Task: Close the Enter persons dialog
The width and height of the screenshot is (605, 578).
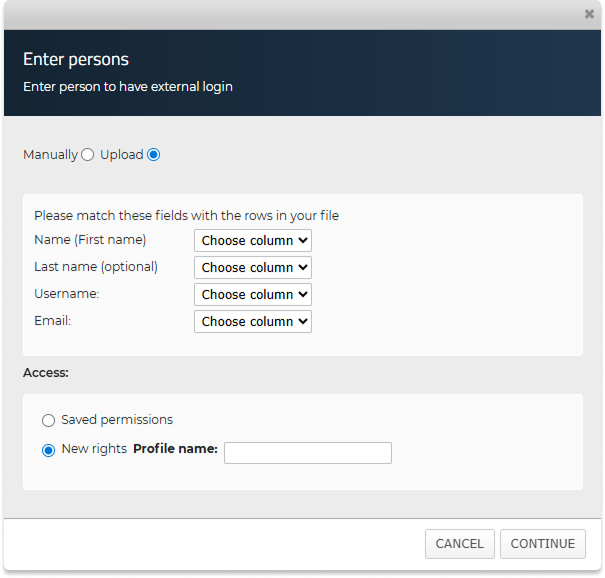Action: coord(589,14)
